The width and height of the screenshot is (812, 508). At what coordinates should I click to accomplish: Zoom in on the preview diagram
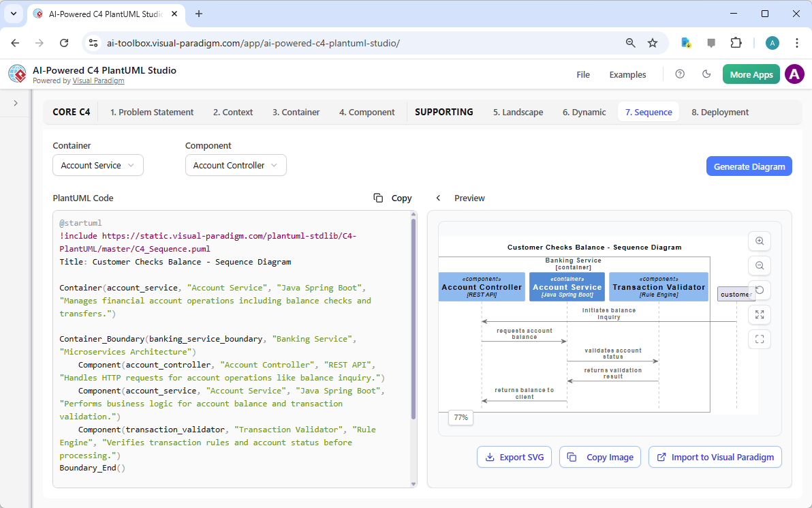[759, 241]
